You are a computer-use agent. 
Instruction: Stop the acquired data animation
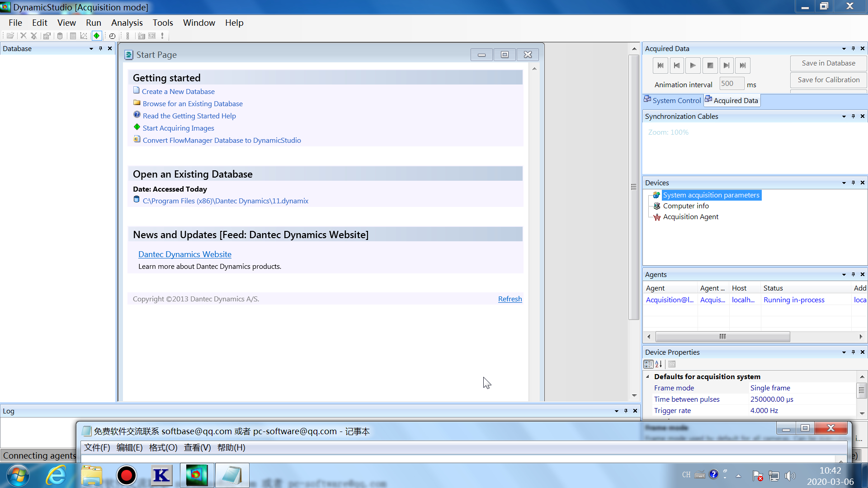[x=710, y=66]
